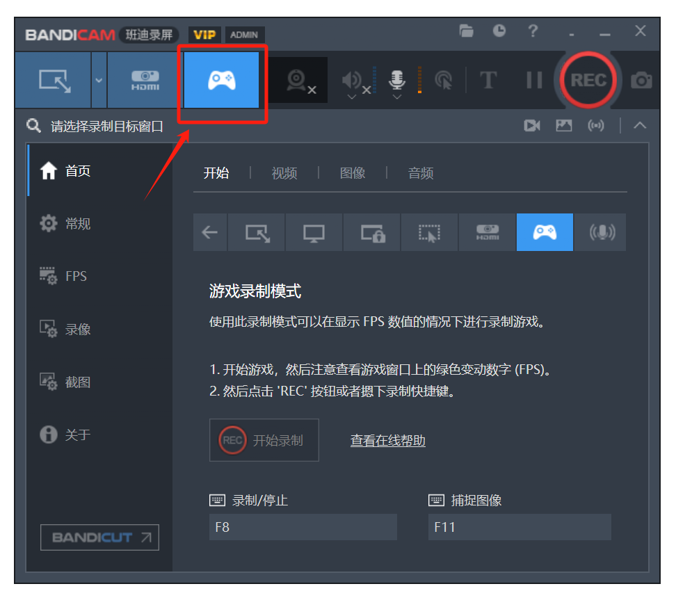The image size is (676, 616).
Task: Select around-mouse recording mode icon
Action: coord(429,232)
